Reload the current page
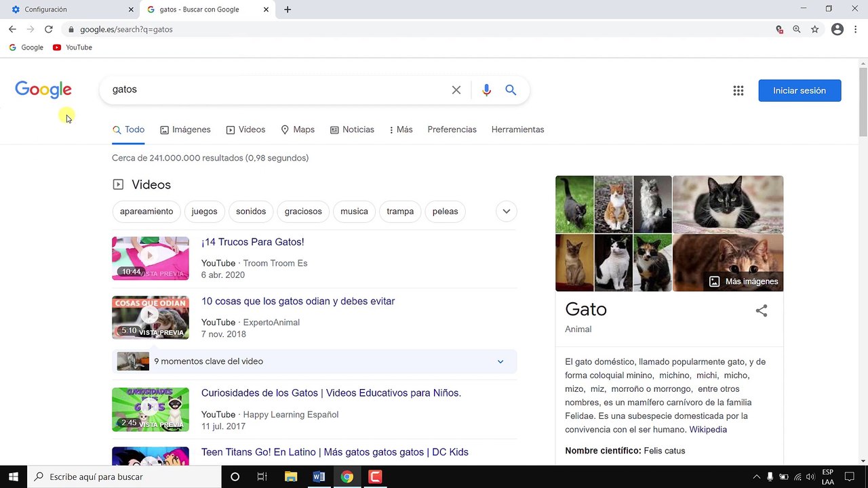 pyautogui.click(x=49, y=29)
